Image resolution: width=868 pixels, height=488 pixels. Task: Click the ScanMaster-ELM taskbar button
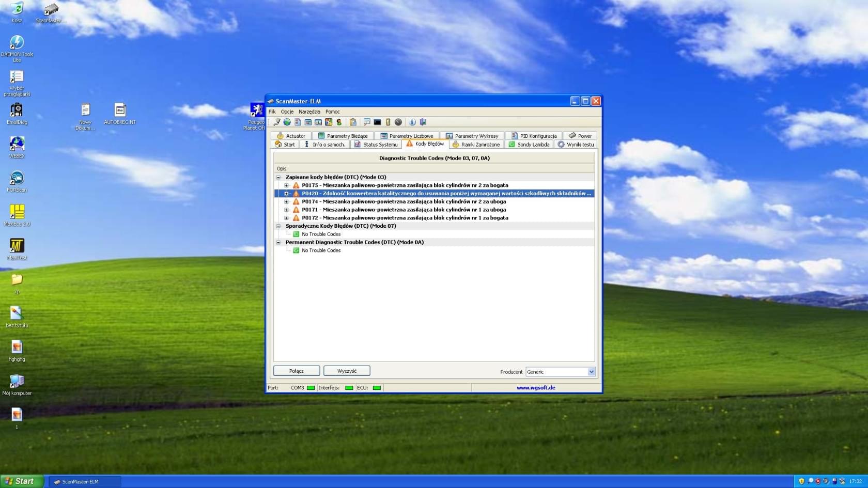(x=85, y=482)
